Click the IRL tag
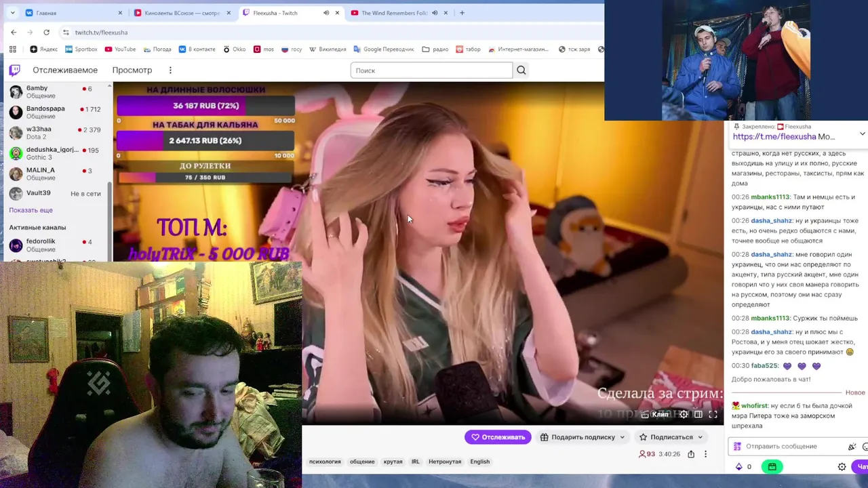Image resolution: width=868 pixels, height=488 pixels. pos(415,462)
